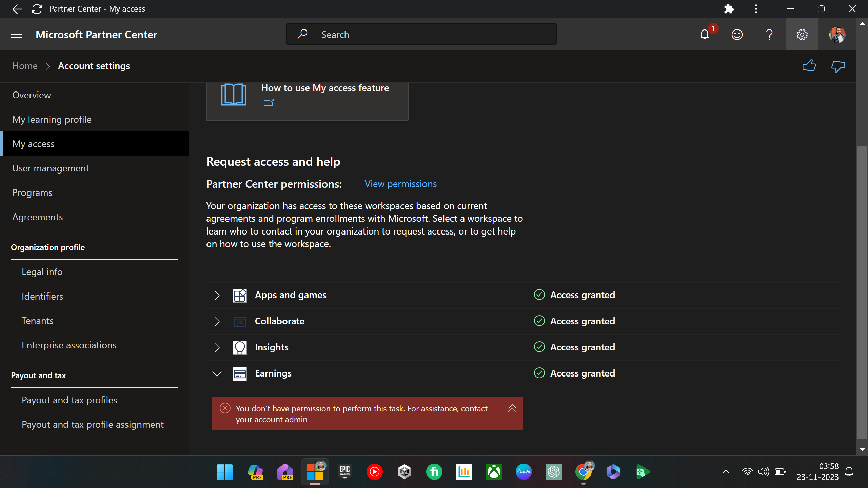
Task: Open Google Chrome from the taskbar
Action: point(584,472)
